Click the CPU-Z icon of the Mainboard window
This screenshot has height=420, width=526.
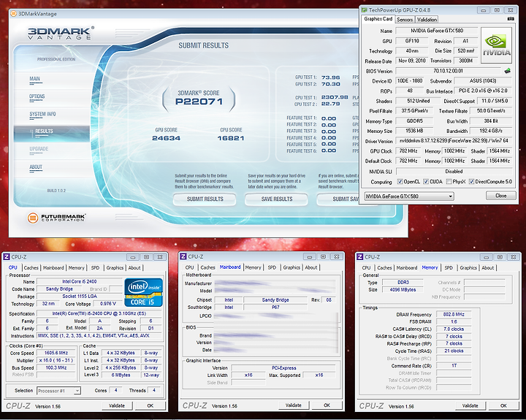click(183, 256)
